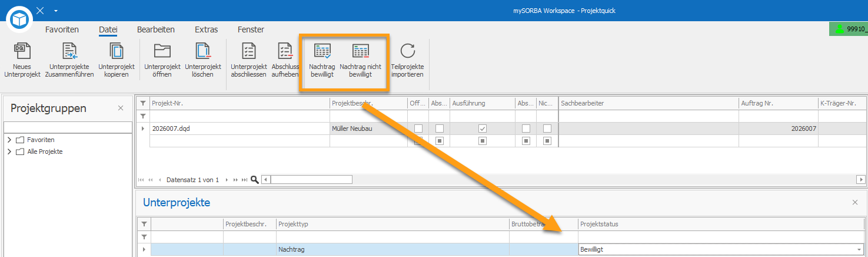Click the mySORBA cube logo button
Image resolution: width=868 pixels, height=257 pixels.
coord(21,20)
